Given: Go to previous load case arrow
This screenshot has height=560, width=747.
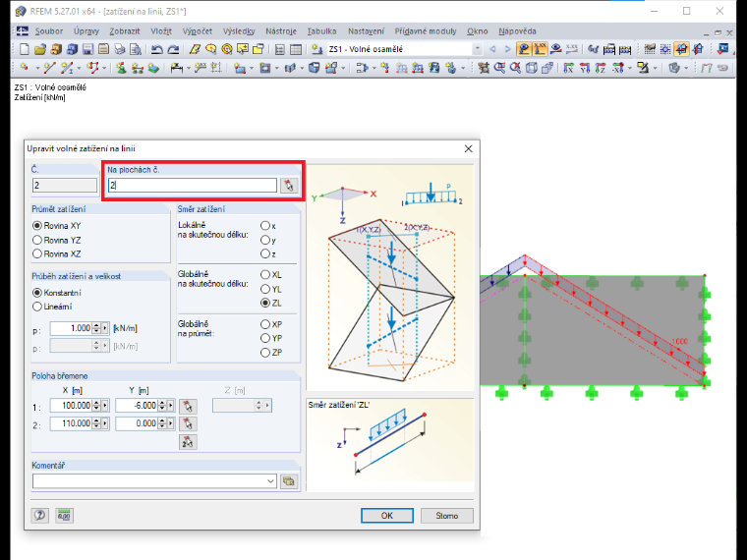Looking at the screenshot, I should [493, 49].
